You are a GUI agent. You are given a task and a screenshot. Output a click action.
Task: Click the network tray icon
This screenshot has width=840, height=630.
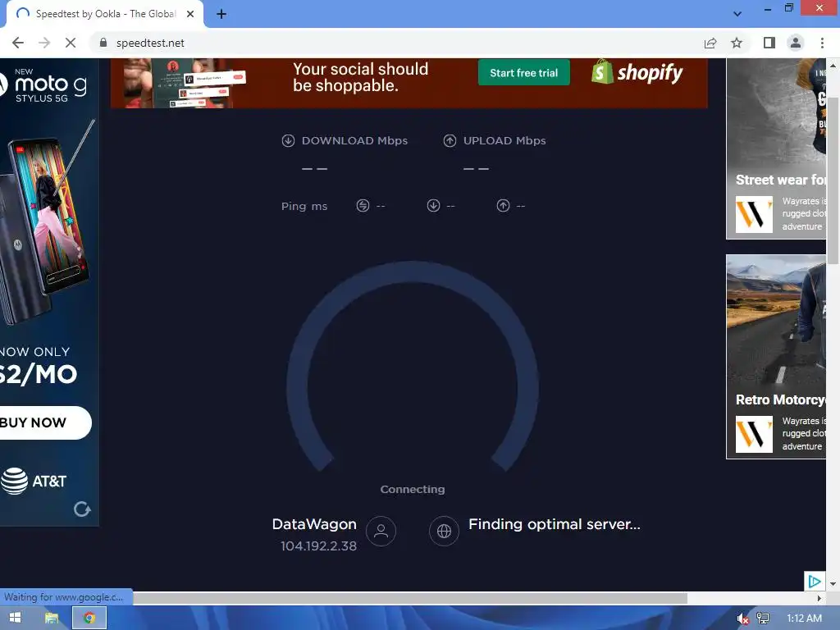click(x=762, y=619)
